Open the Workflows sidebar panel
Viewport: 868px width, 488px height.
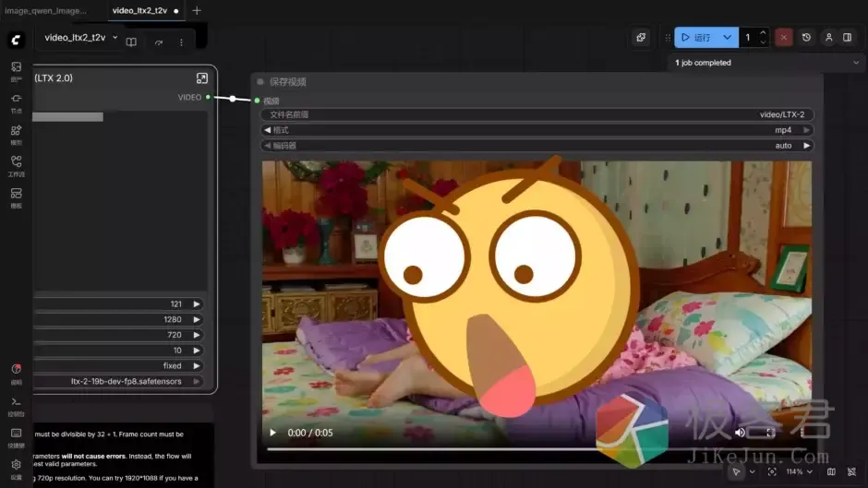tap(16, 165)
